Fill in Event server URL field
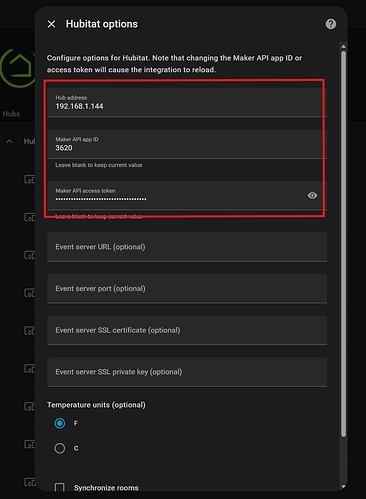 click(x=187, y=247)
